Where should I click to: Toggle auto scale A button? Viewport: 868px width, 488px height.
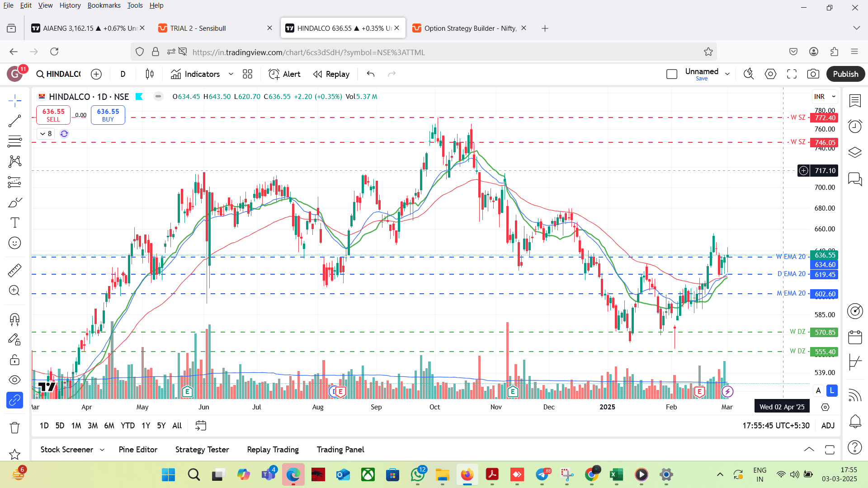818,390
